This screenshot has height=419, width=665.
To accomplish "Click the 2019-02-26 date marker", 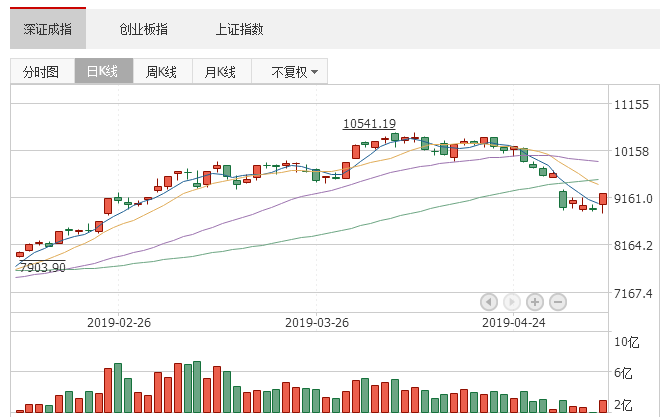I will pos(118,322).
